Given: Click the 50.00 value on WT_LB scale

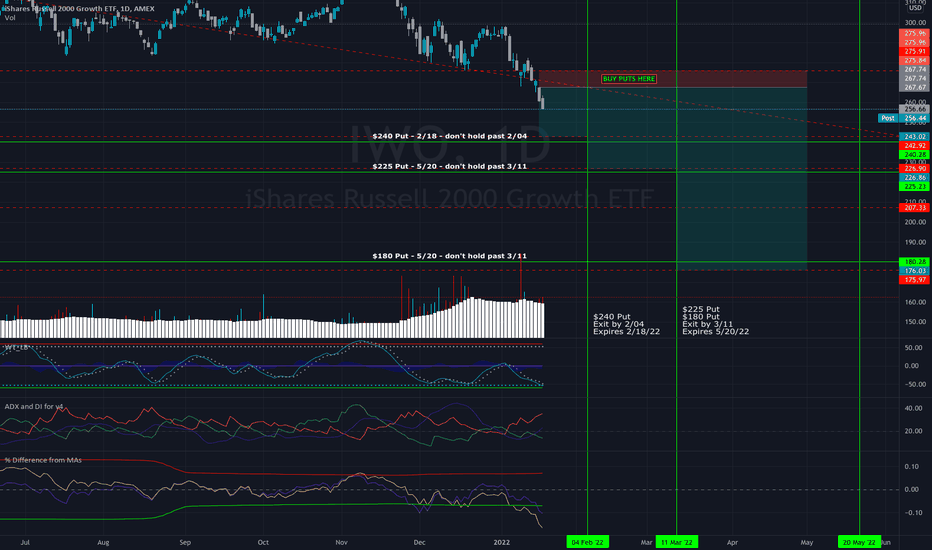Looking at the screenshot, I should coord(913,348).
